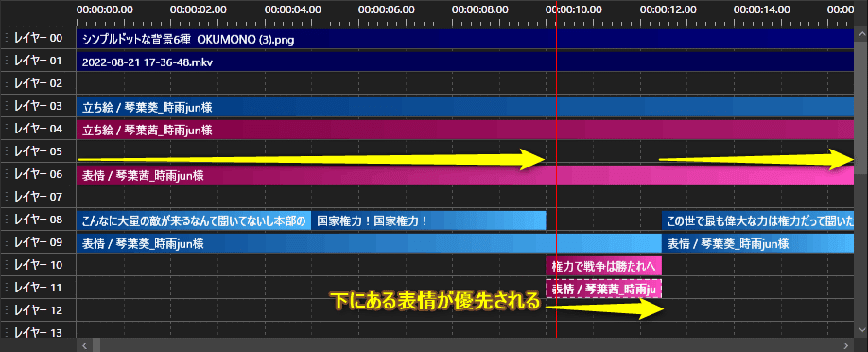Select the 国家権力！国家権力！ clip
Image resolution: width=868 pixels, height=352 pixels.
pos(428,220)
